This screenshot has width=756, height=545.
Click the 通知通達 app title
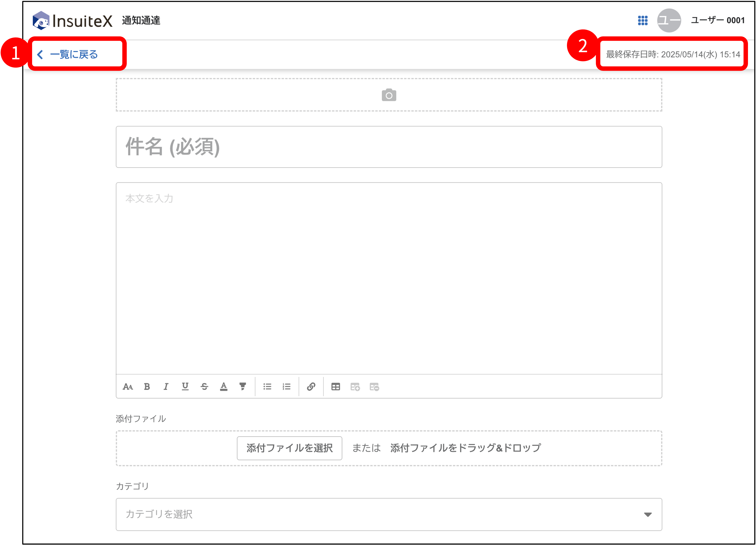[x=141, y=20]
